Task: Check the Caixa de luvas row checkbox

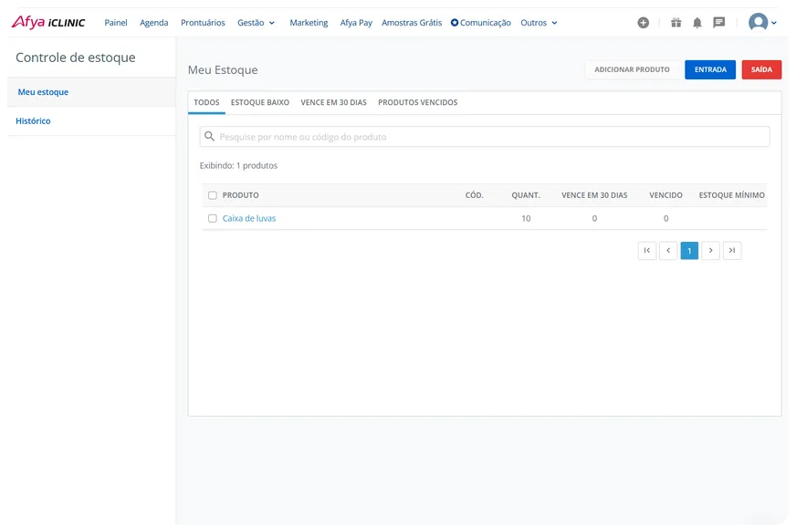Action: click(212, 218)
